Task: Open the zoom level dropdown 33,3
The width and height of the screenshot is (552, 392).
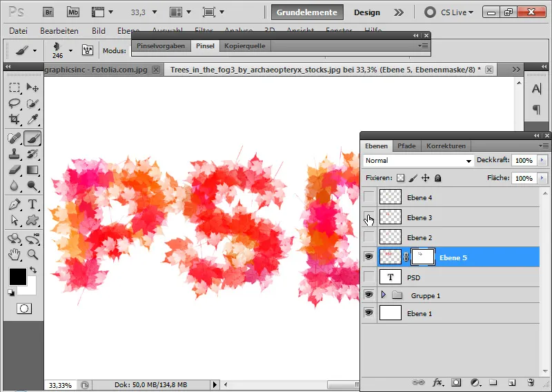Action: (x=154, y=12)
